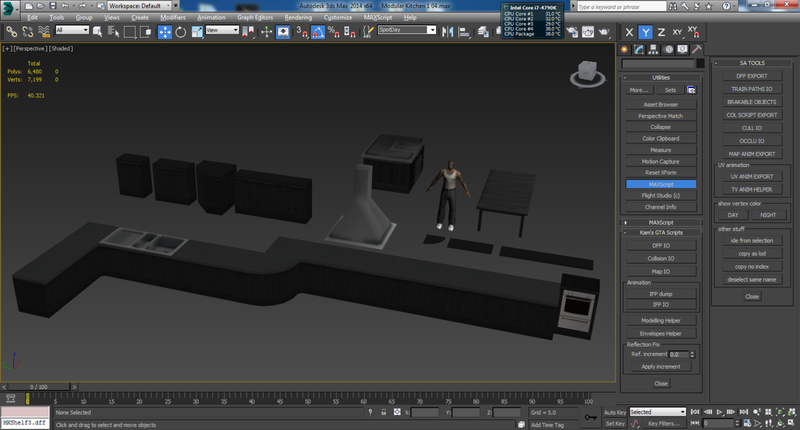Click the time slider at 0 / 100
This screenshot has width=800, height=430.
[x=37, y=386]
